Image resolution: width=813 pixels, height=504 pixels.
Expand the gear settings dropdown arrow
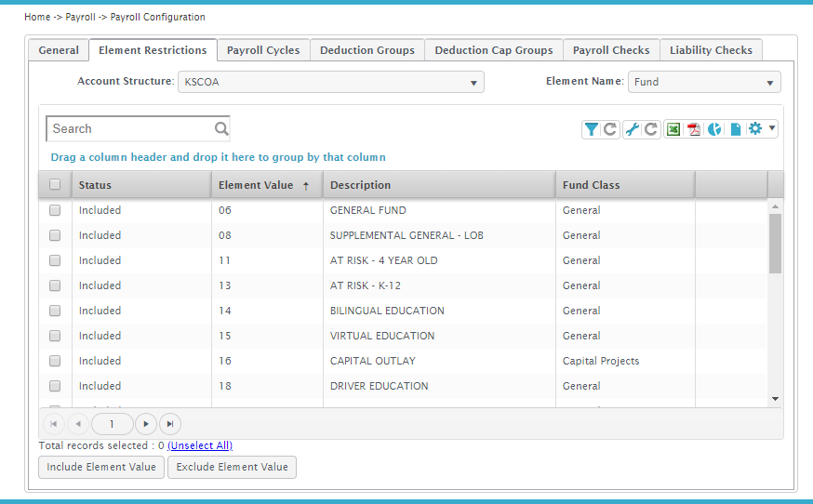772,128
